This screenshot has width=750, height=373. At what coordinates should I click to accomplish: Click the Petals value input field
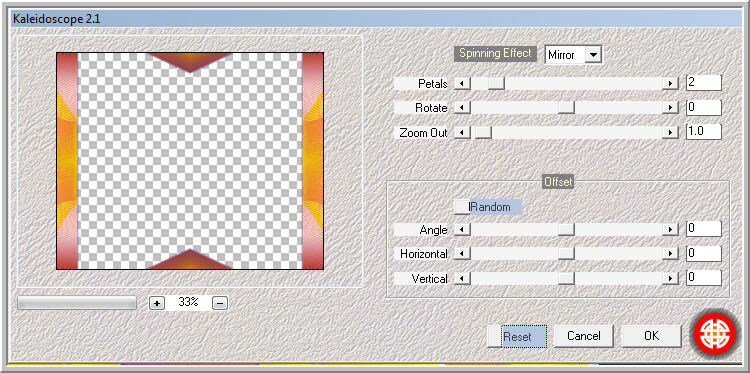click(704, 83)
